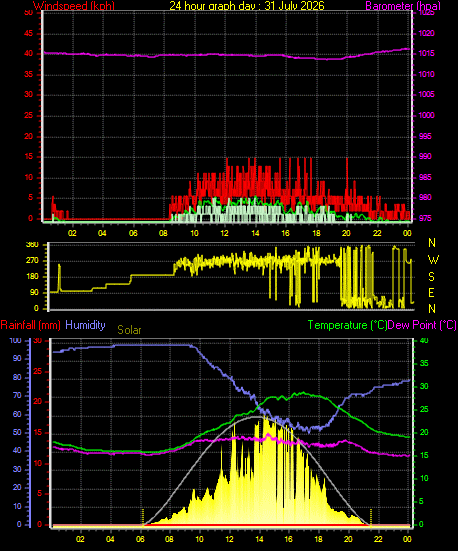Click the 270 degree axis label
Image resolution: width=458 pixels, height=551 pixels.
click(32, 261)
